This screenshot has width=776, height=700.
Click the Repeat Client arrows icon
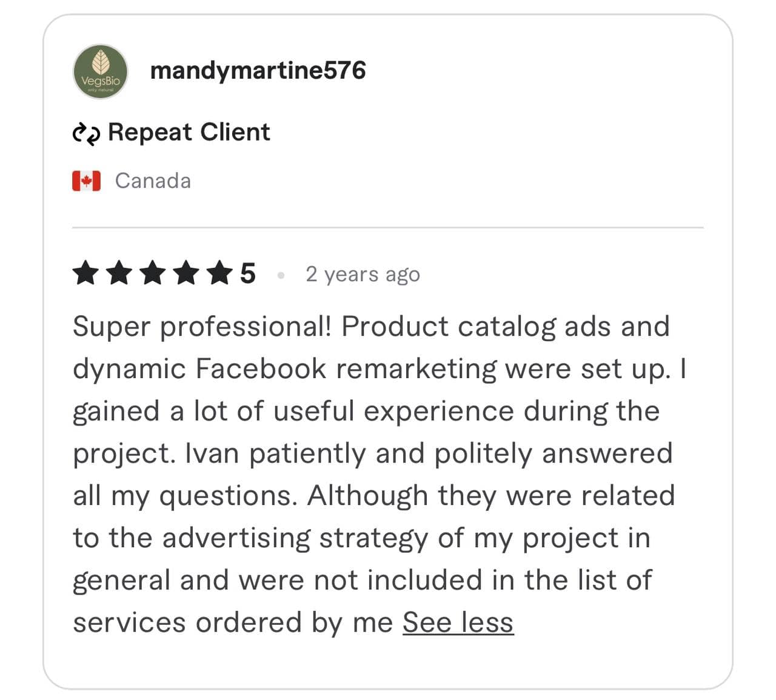[86, 133]
